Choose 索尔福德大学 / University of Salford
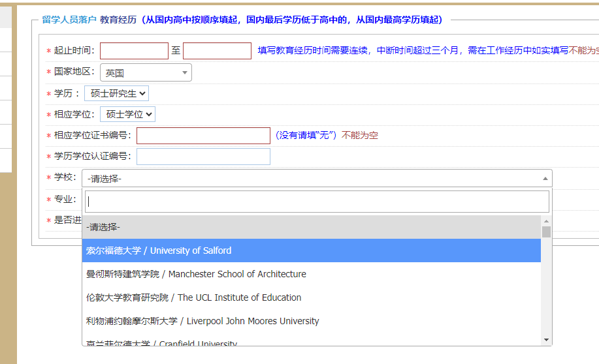This screenshot has height=364, width=599. pos(311,250)
